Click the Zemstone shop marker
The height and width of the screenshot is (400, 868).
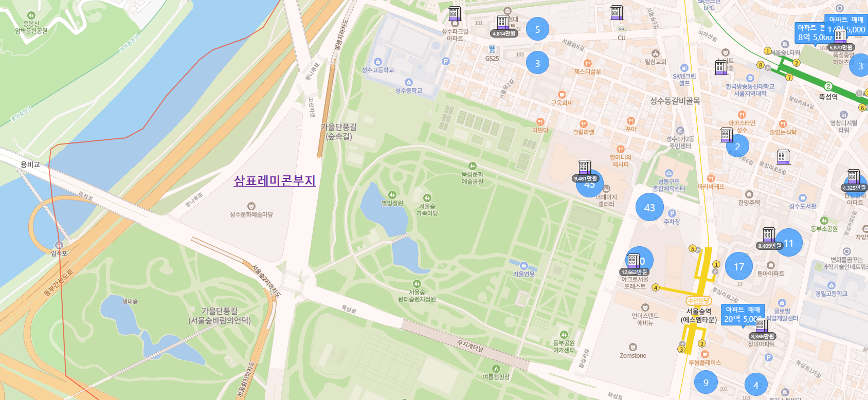tap(632, 347)
